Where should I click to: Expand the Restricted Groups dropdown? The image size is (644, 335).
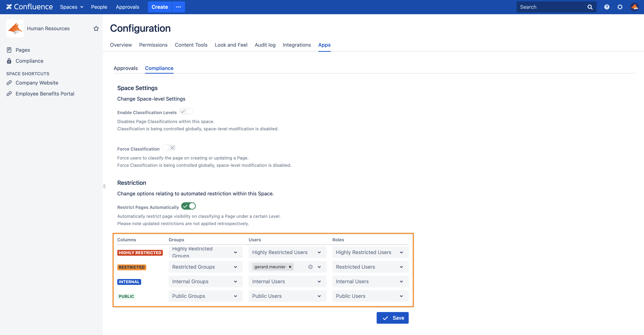tap(205, 267)
